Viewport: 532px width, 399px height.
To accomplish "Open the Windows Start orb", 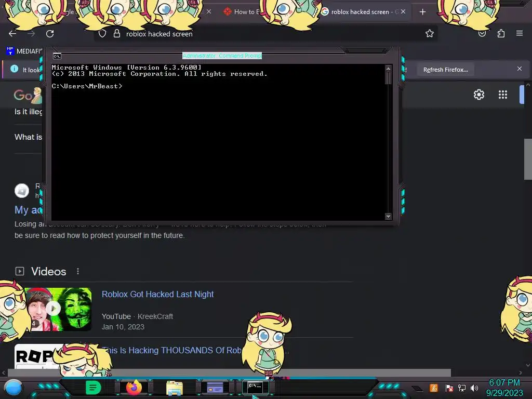I will click(14, 388).
